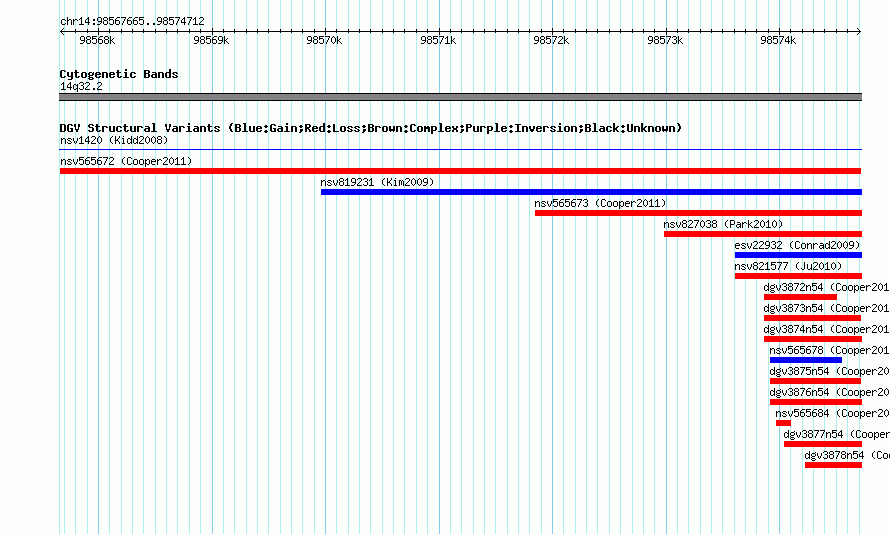Click the dgv3876n54 red bar

tap(816, 402)
